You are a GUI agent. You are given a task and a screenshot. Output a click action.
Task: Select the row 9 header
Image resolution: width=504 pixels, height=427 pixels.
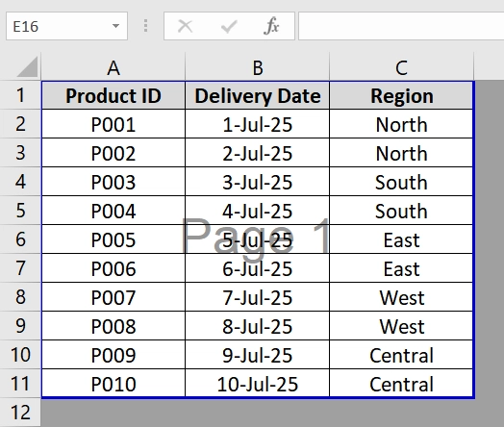pos(20,326)
